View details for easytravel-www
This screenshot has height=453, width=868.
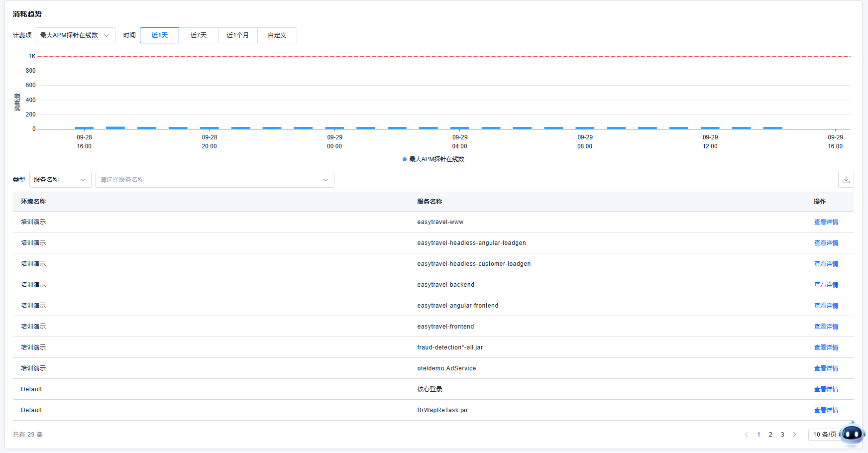pyautogui.click(x=826, y=222)
